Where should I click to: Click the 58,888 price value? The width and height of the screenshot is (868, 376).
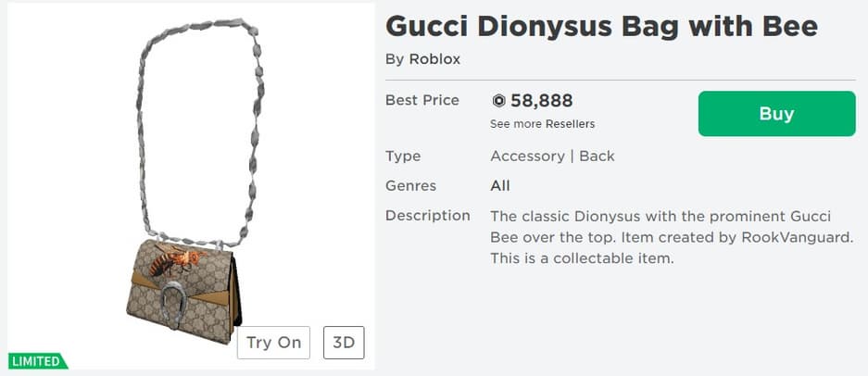coord(542,101)
